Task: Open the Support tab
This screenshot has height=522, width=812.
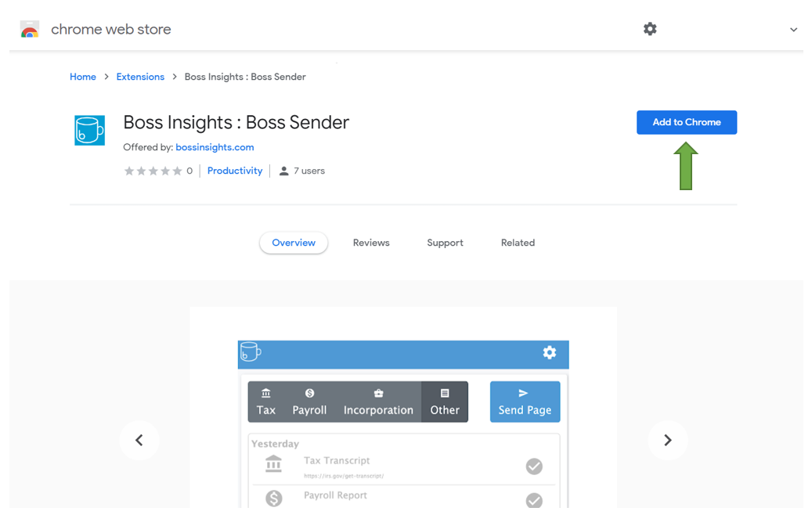Action: tap(445, 243)
